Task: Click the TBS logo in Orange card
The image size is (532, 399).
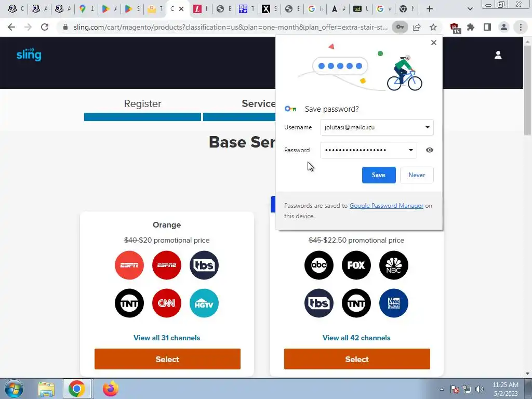Action: [x=204, y=265]
